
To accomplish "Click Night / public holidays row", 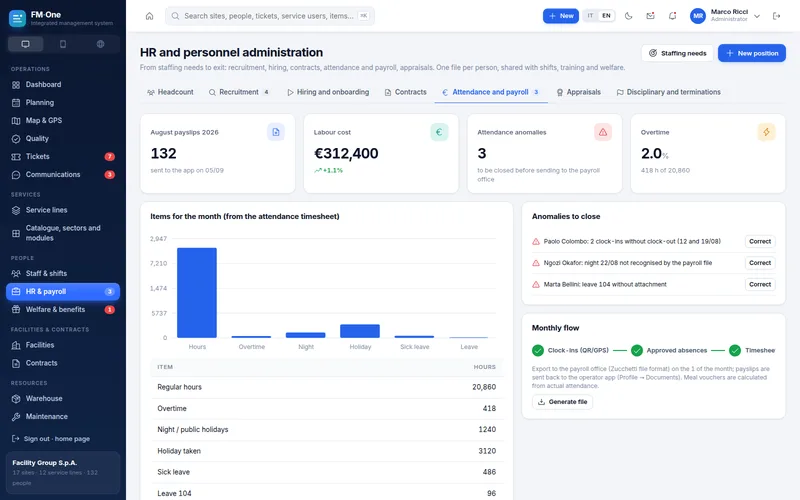I will [x=327, y=430].
